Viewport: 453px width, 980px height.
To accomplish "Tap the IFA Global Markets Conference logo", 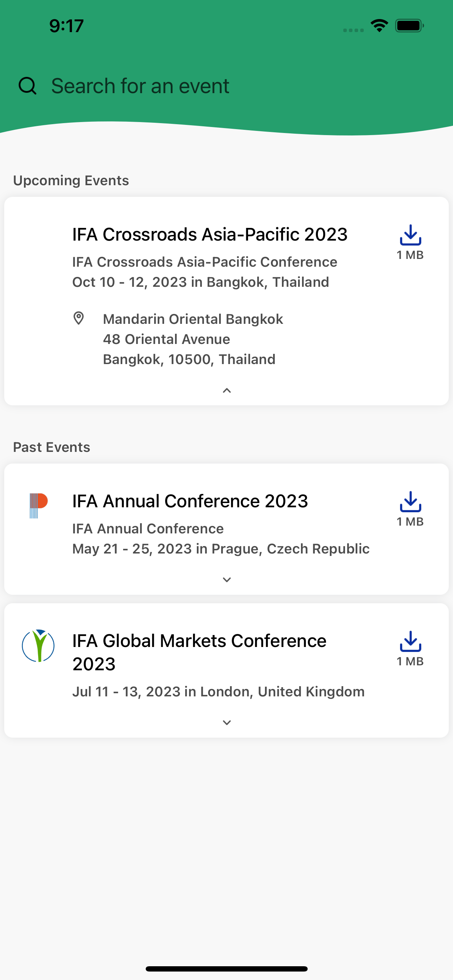I will [x=38, y=646].
